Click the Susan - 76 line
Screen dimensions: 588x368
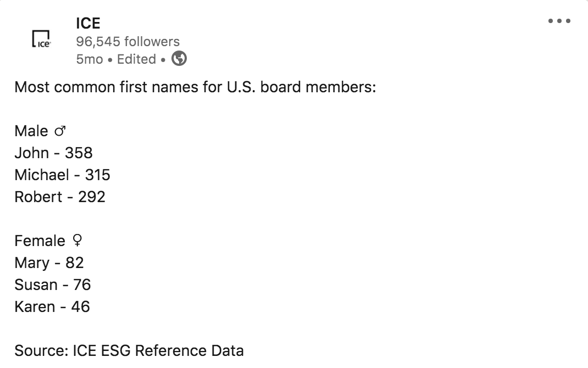(x=53, y=285)
